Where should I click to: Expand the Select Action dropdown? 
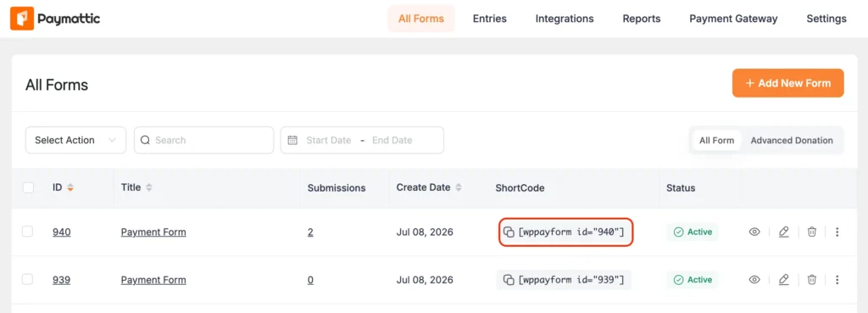pyautogui.click(x=75, y=140)
